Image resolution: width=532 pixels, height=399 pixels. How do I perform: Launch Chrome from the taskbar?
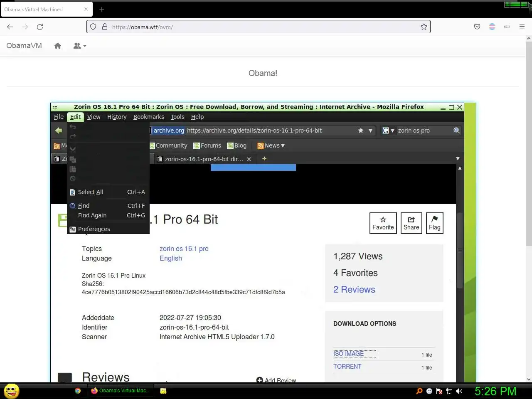click(78, 391)
